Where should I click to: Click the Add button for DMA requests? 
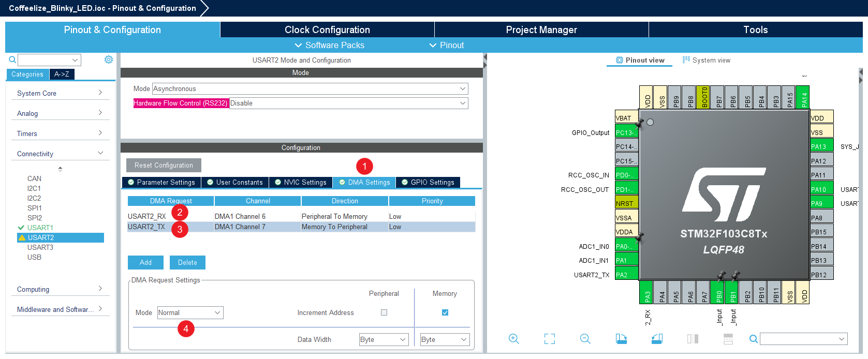[x=145, y=262]
